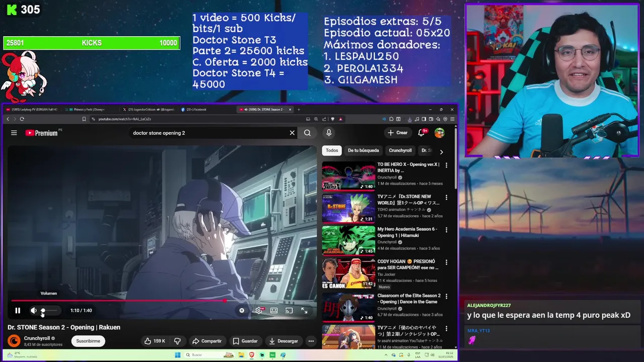Open the browser hamburger menu at toolbar end

452,119
